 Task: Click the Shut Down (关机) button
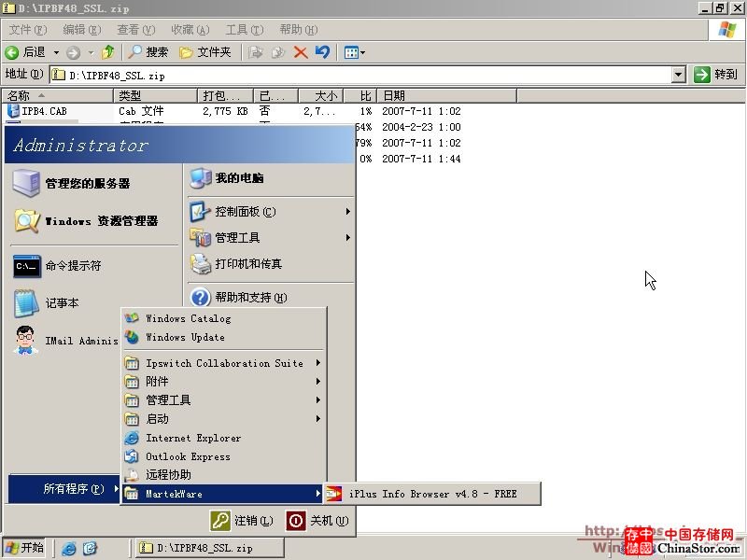(317, 521)
